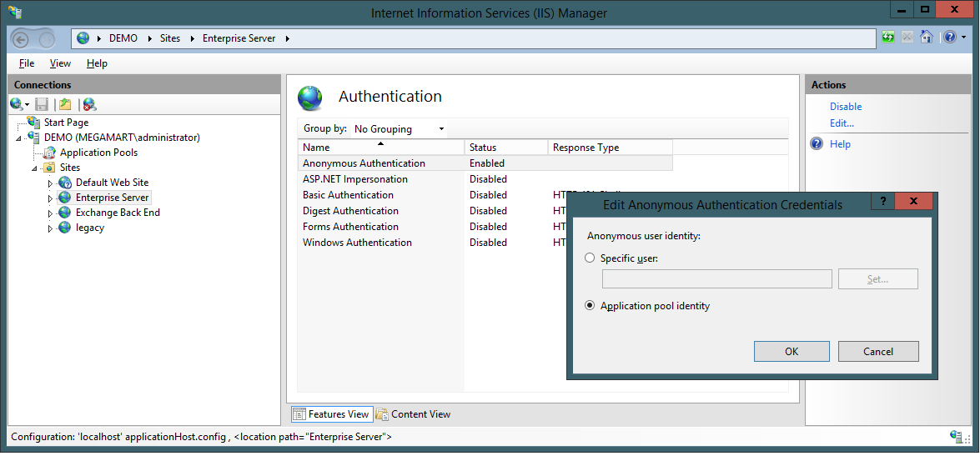Select Application pool identity radio button

[590, 305]
